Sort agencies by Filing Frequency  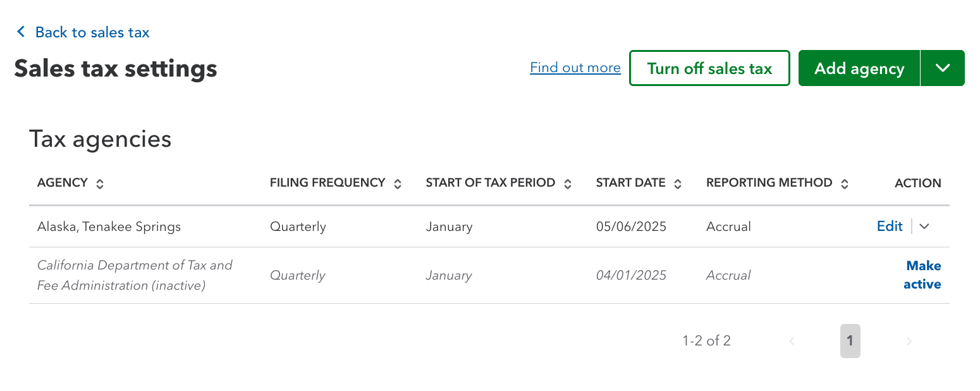[x=398, y=183]
